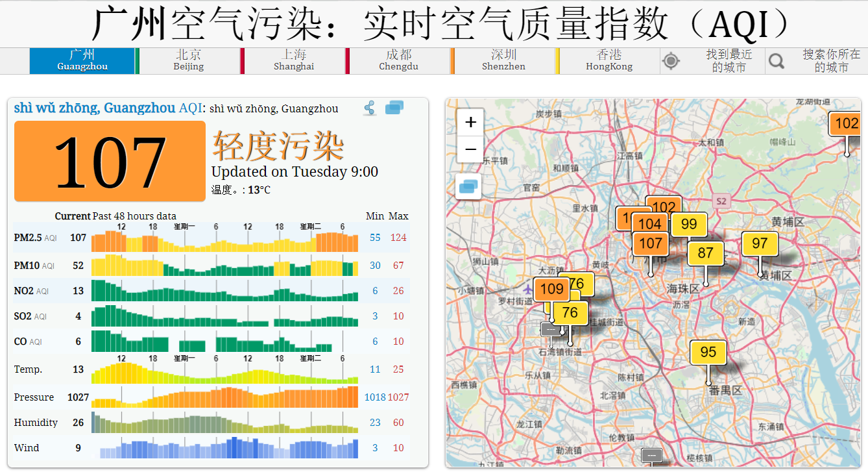Select the AQI 109 map marker
The image size is (868, 472).
pyautogui.click(x=551, y=290)
